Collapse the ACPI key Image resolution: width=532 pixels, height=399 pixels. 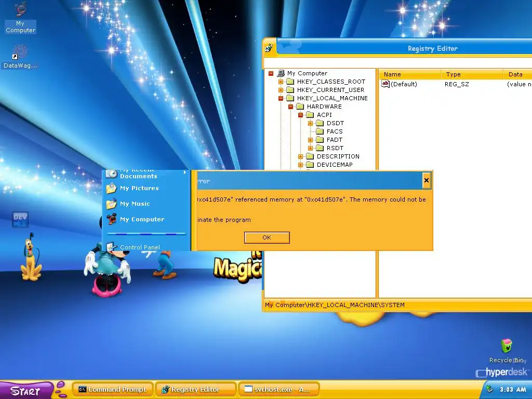[300, 115]
